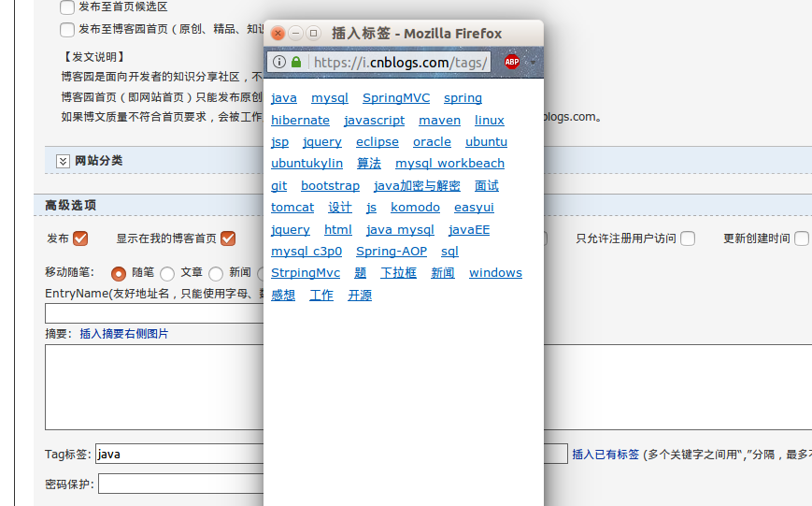Insert the komodo tag
The image size is (812, 506).
[x=415, y=208]
